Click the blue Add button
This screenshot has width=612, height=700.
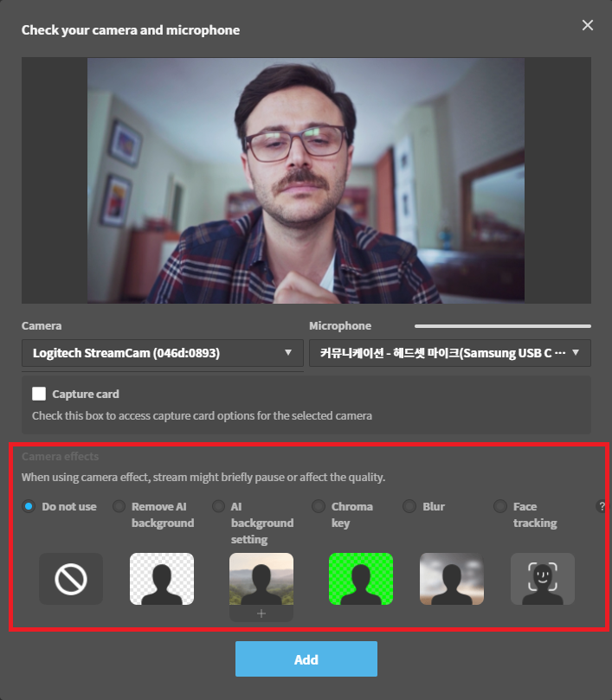(306, 659)
